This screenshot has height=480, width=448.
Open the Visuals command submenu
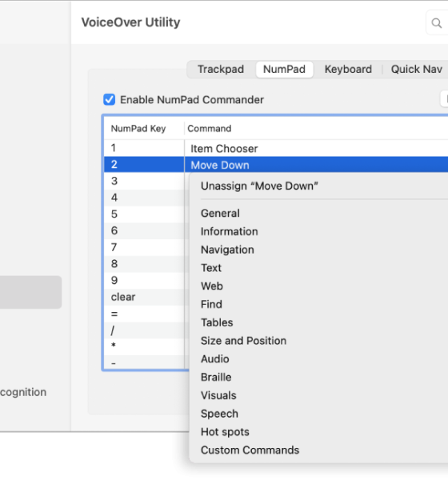point(218,395)
